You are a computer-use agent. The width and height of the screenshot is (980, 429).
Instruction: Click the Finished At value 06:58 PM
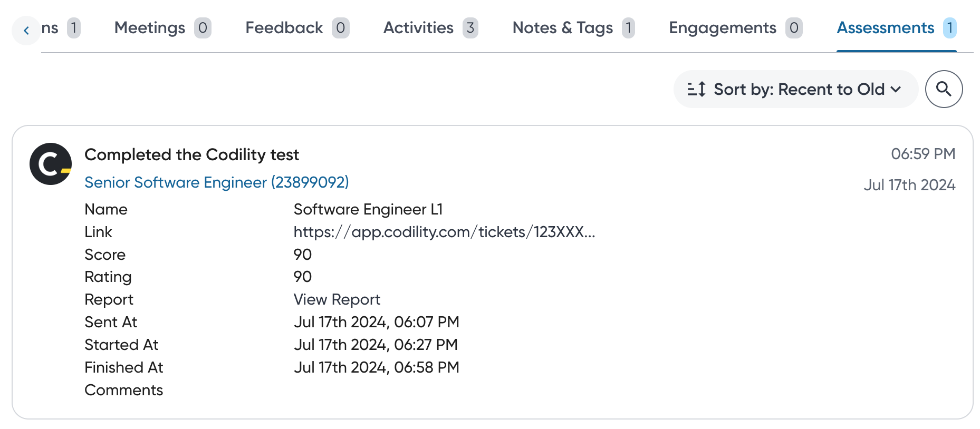point(377,367)
